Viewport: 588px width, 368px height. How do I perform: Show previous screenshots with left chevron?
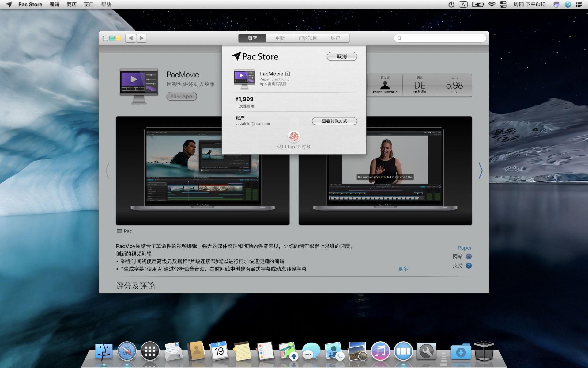pyautogui.click(x=107, y=171)
